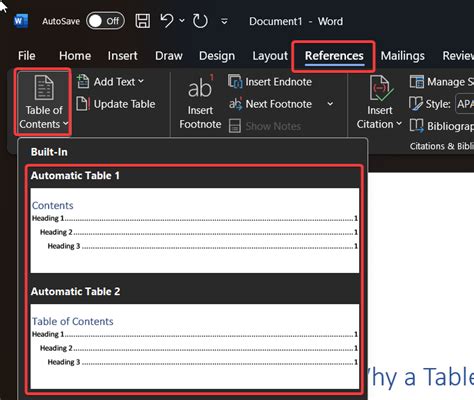
Task: Select the Automatic Table 1 preview
Action: 195,231
